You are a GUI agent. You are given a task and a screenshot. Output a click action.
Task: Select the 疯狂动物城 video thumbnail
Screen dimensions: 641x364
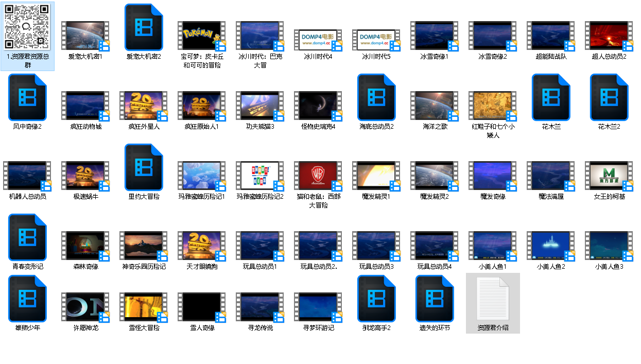click(x=85, y=106)
